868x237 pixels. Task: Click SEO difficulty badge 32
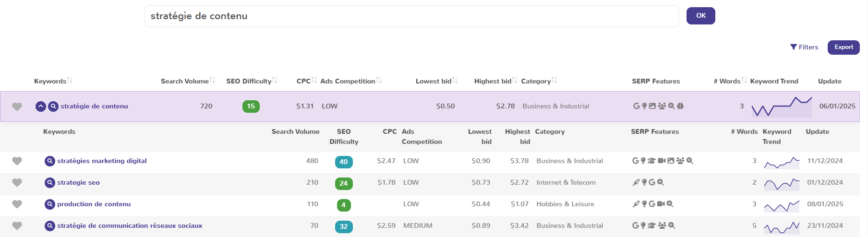click(x=344, y=227)
